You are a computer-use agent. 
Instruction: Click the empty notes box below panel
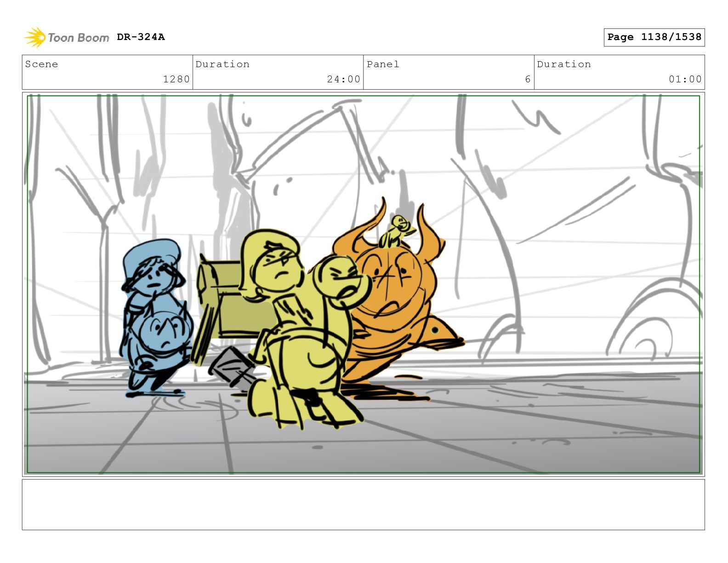pos(364,505)
